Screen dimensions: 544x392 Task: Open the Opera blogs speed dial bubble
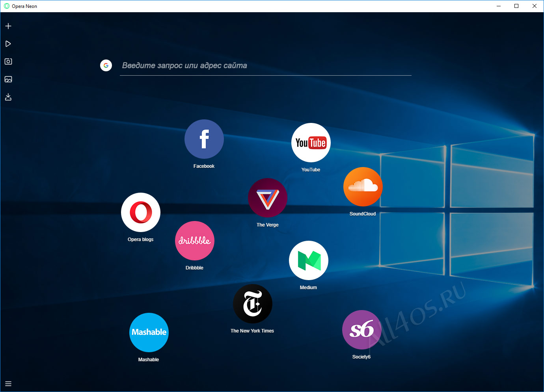tap(141, 212)
